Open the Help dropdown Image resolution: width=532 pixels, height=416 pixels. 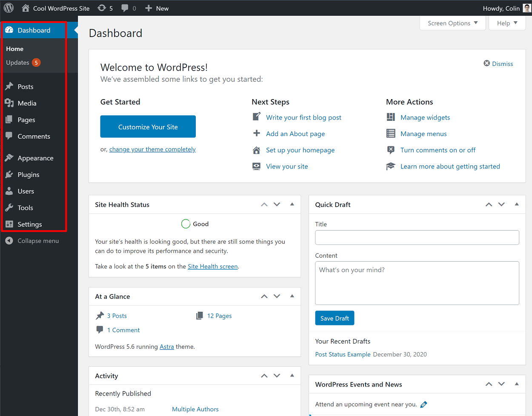pos(507,23)
